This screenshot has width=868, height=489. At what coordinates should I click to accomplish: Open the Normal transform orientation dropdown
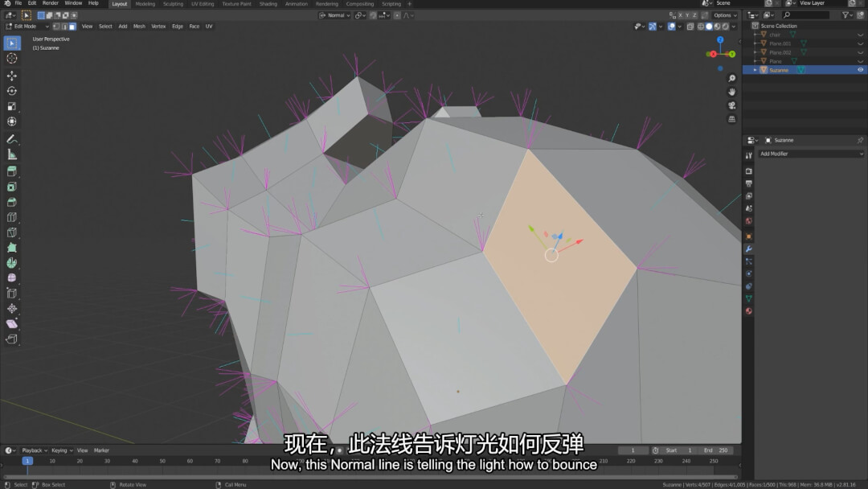[x=335, y=15]
